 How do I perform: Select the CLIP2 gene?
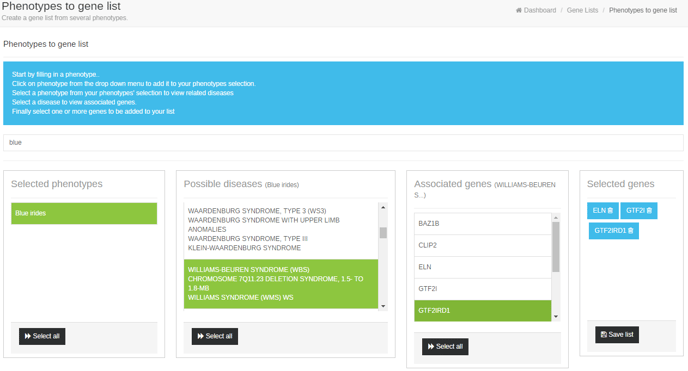483,246
